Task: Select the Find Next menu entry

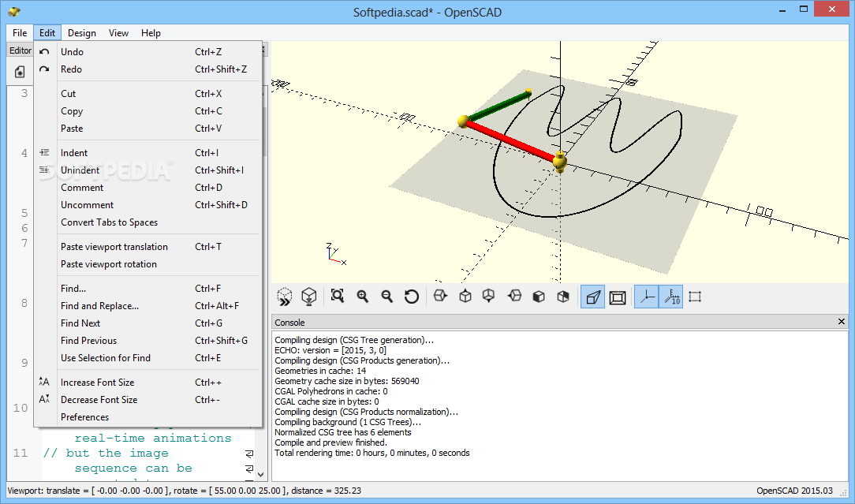Action: click(x=147, y=323)
